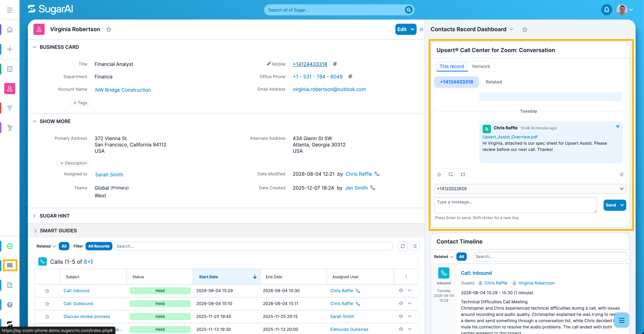Open Call: Inbound row actions chevron

click(410, 290)
